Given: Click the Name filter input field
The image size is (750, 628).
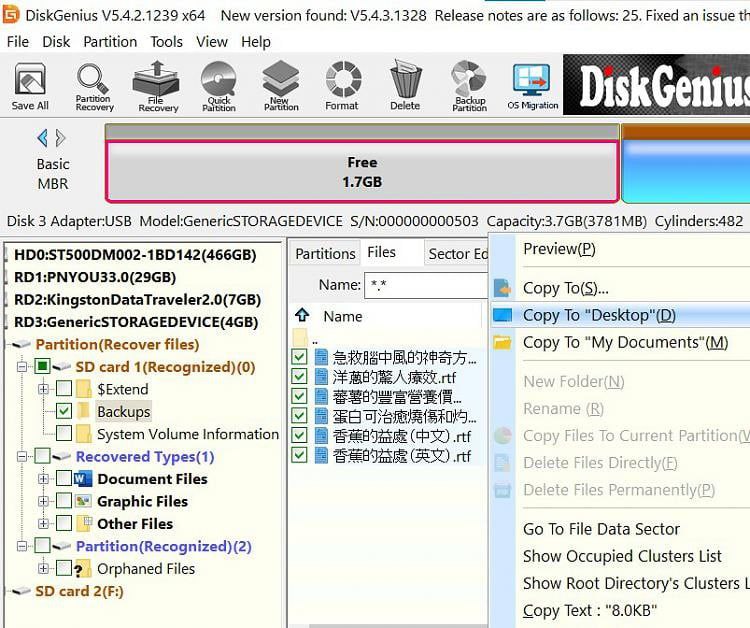Looking at the screenshot, I should click(426, 285).
